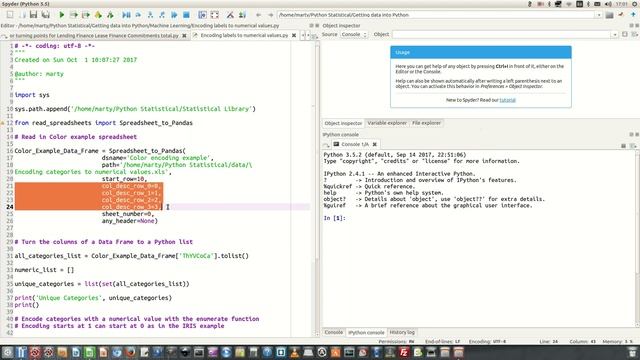The height and width of the screenshot is (360, 640).
Task: Open Preferences wrench toolbar icon
Action: tap(230, 15)
